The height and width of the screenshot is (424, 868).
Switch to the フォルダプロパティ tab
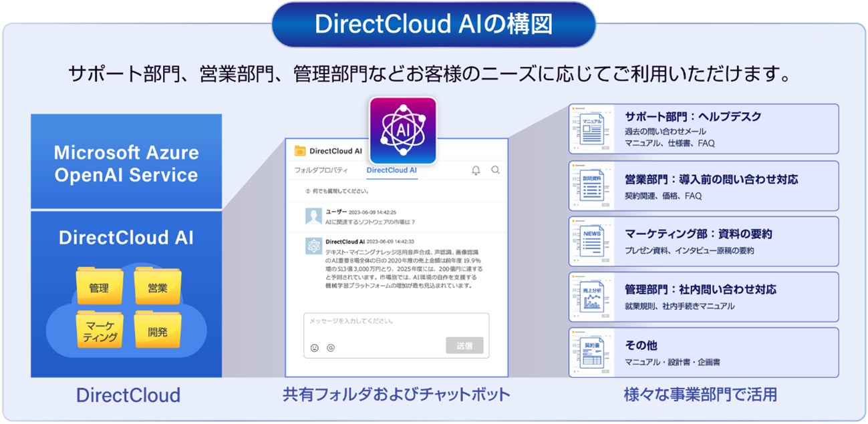(x=321, y=170)
